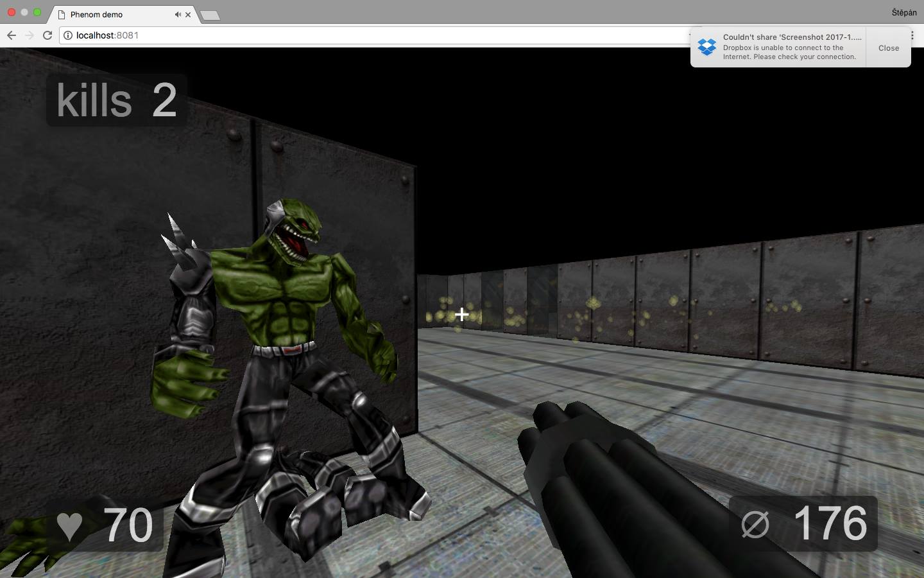This screenshot has width=924, height=578.
Task: Click the Štěpán profile name
Action: [x=903, y=12]
